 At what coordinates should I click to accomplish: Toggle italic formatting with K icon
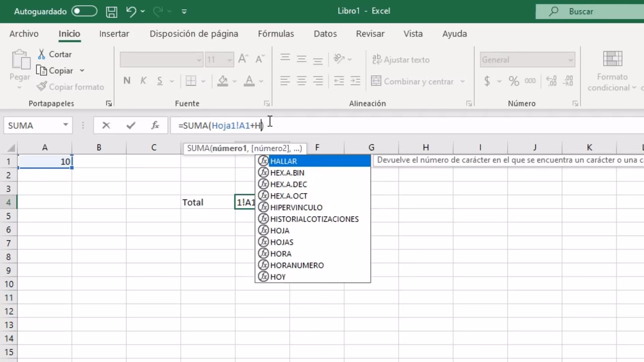[142, 81]
